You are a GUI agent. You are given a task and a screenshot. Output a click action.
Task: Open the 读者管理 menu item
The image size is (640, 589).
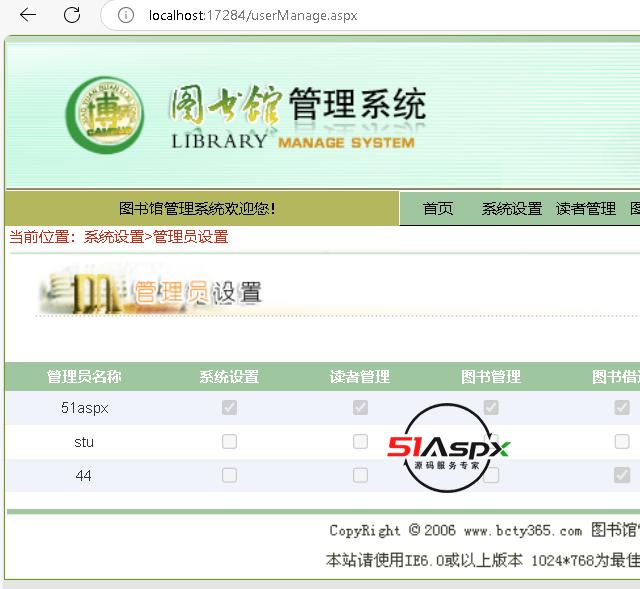pyautogui.click(x=586, y=209)
